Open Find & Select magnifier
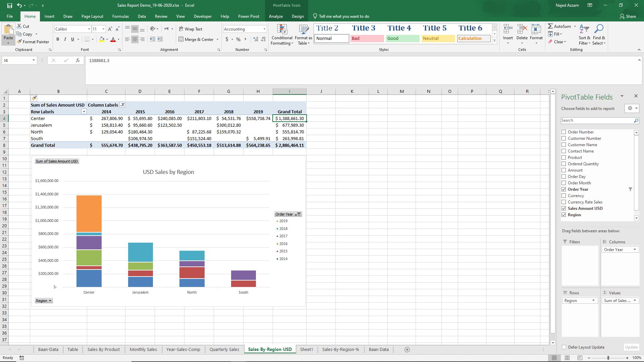This screenshot has height=362, width=644. pos(599,35)
